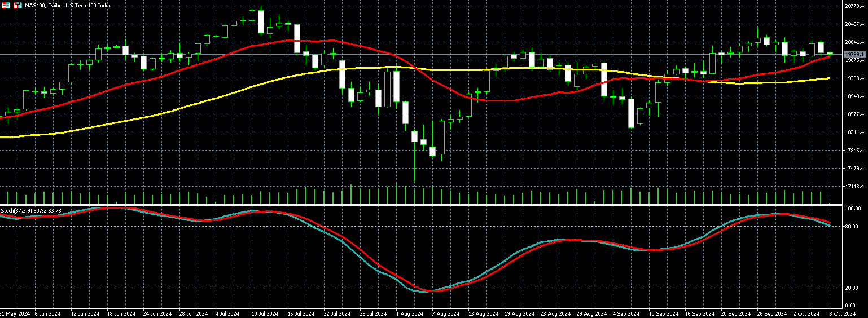Click the 17479.4 price scale label
Screen dimensions: 868x318
(x=855, y=169)
